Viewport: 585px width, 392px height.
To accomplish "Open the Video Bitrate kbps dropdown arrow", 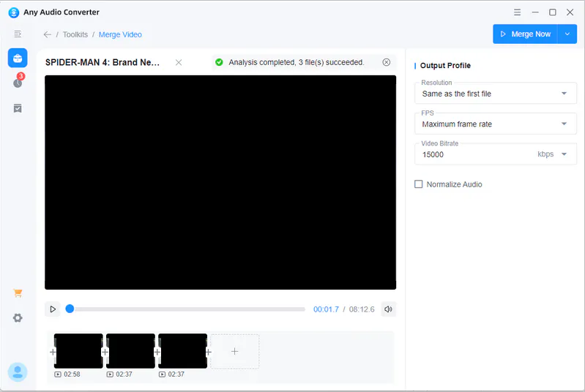I will [564, 154].
